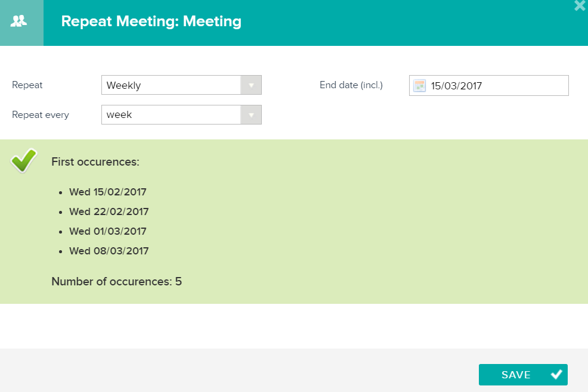Click the green checkmark validation icon

(x=24, y=160)
